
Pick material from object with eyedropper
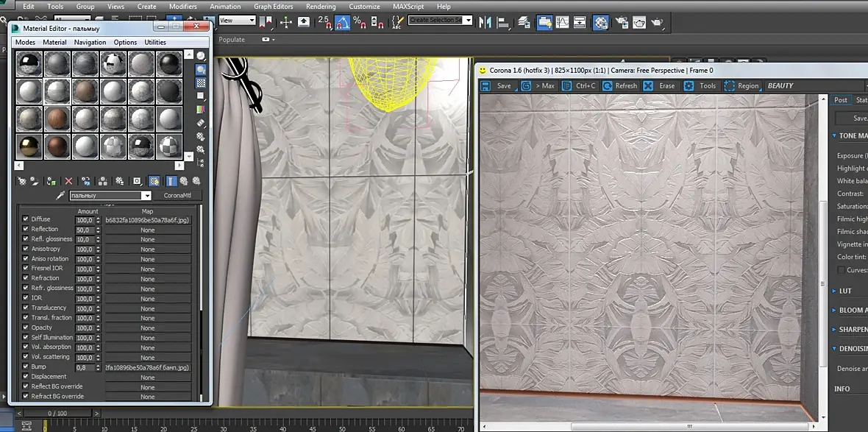point(61,196)
